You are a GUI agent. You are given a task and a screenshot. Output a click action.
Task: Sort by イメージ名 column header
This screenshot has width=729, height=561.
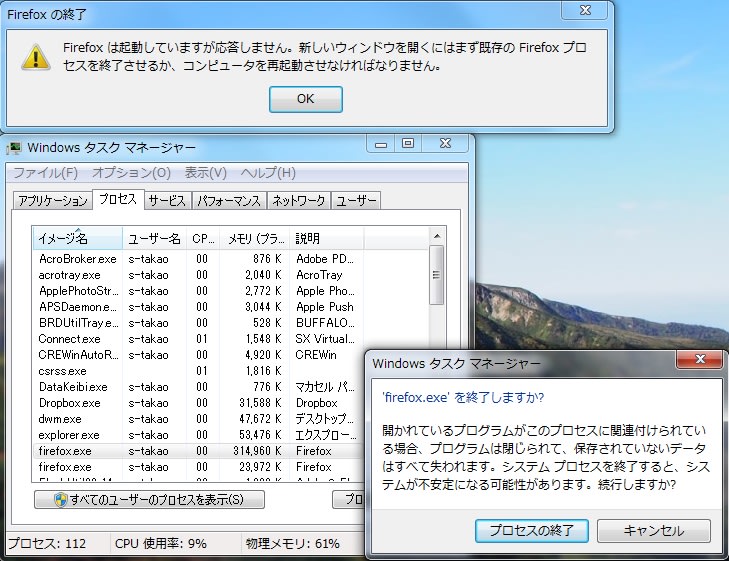77,238
